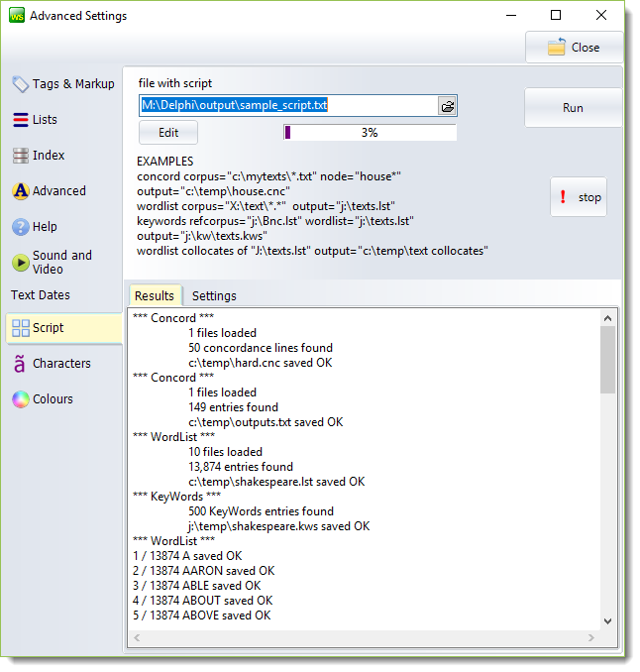
Task: Switch to the Results tab
Action: coord(155,295)
